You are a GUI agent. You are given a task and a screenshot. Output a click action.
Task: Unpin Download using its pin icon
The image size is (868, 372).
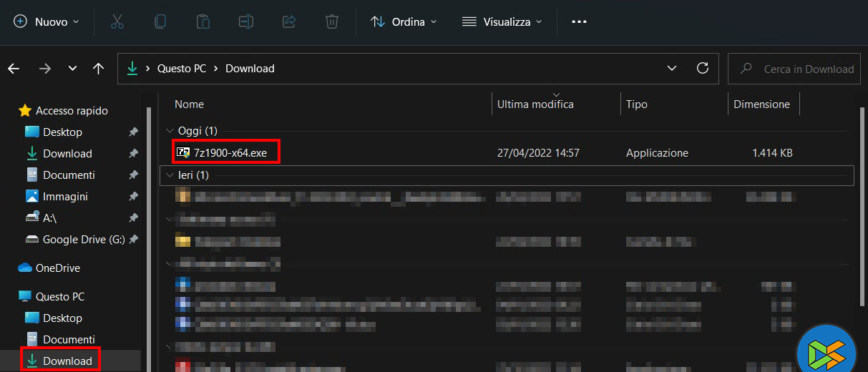tap(133, 154)
